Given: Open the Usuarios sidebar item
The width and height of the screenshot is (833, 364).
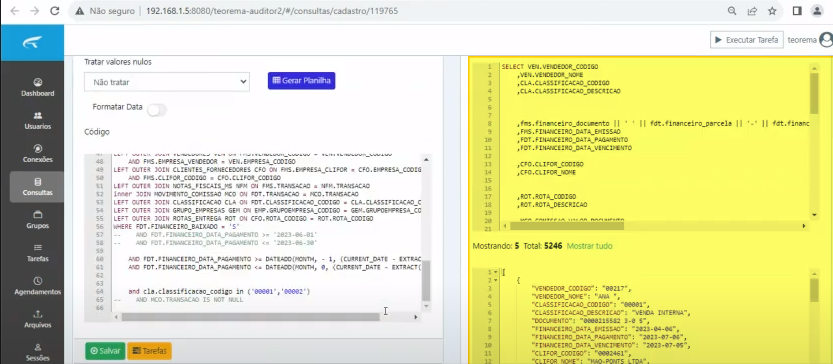Looking at the screenshot, I should [38, 121].
